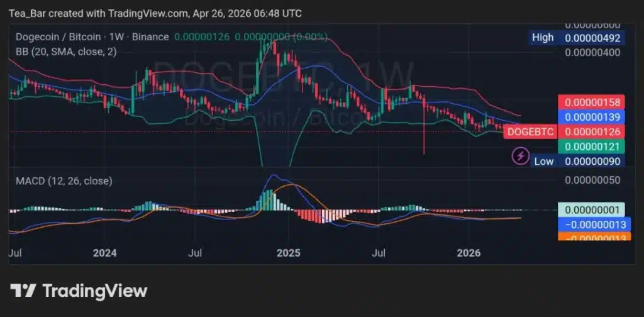Viewport: 644px width, 317px height.
Task: Click the 2024 time axis label
Action: (x=105, y=253)
